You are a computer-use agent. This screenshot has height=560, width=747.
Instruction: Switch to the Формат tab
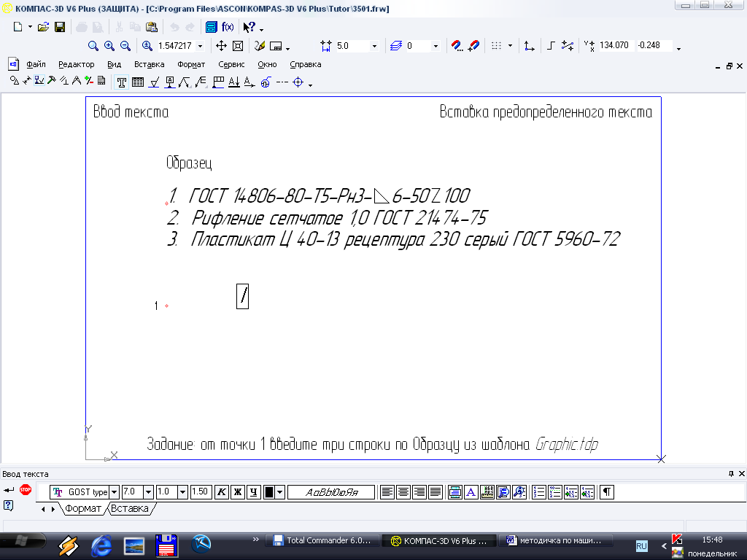82,508
